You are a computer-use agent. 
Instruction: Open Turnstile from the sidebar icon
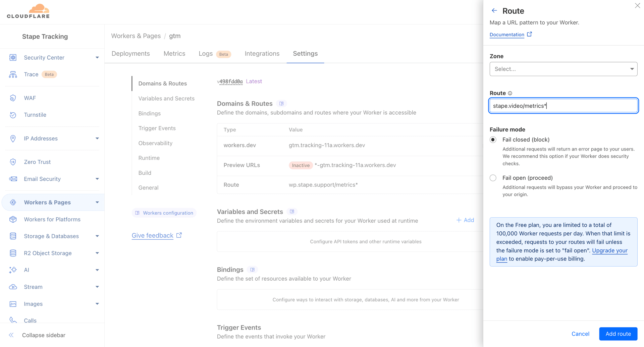(x=13, y=115)
